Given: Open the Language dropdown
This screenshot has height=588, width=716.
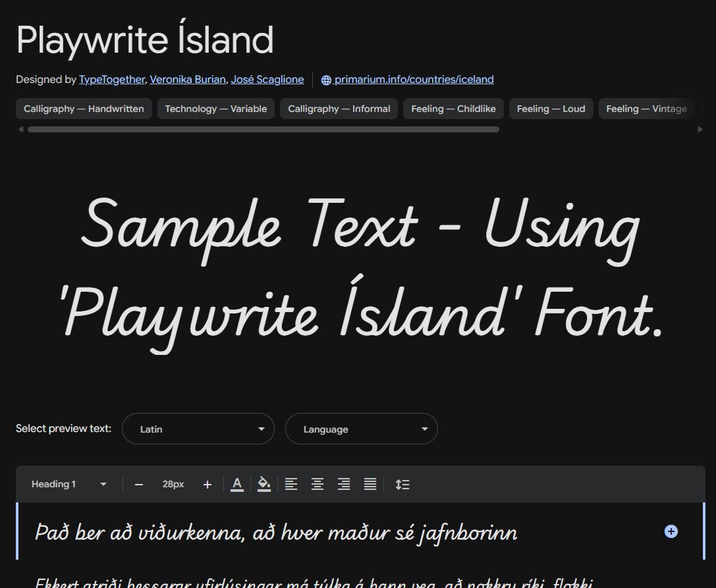Looking at the screenshot, I should pyautogui.click(x=362, y=429).
